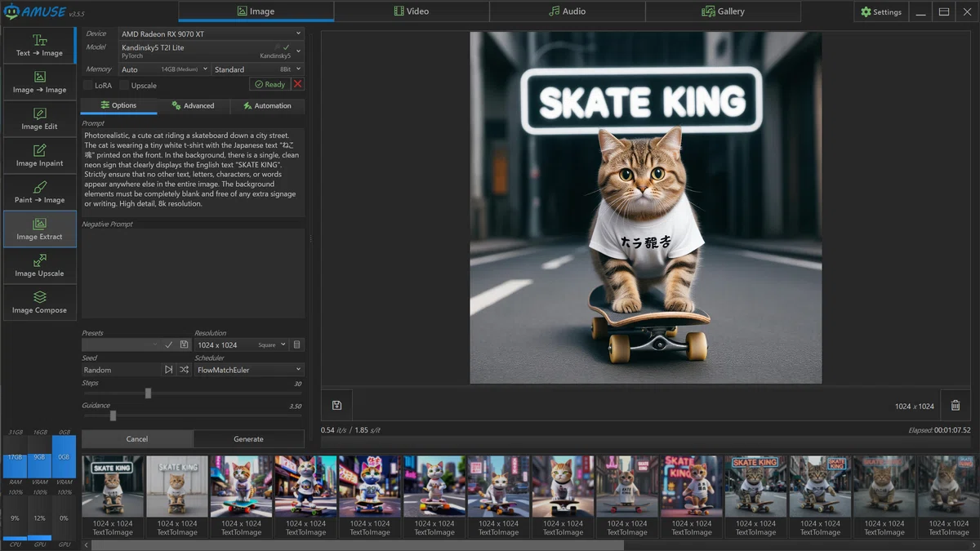This screenshot has width=980, height=551.
Task: Click the Cancel button
Action: [137, 439]
